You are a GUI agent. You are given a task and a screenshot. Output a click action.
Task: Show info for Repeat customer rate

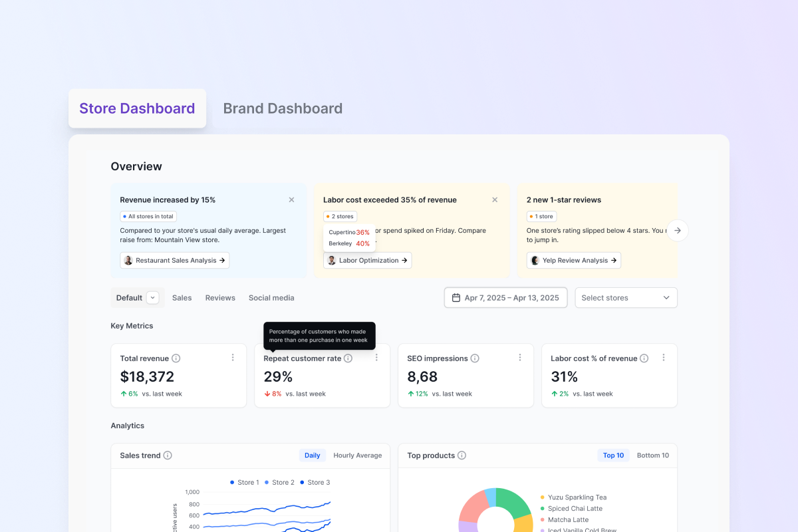348,358
